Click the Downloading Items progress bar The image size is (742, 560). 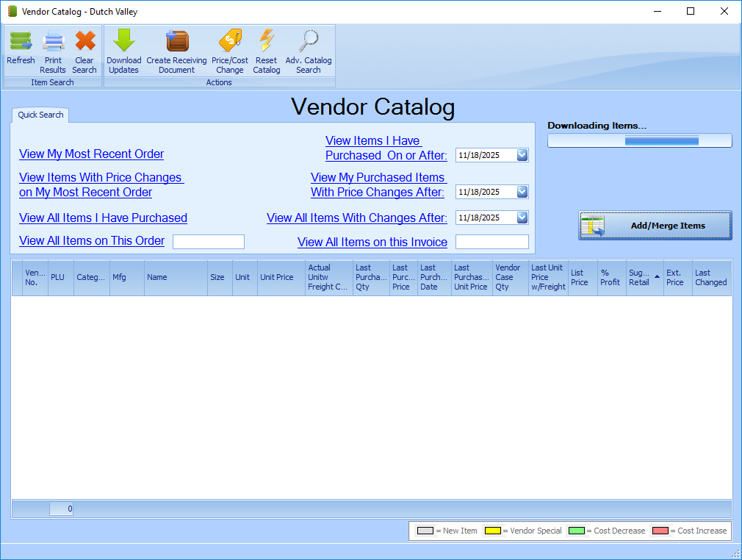639,140
